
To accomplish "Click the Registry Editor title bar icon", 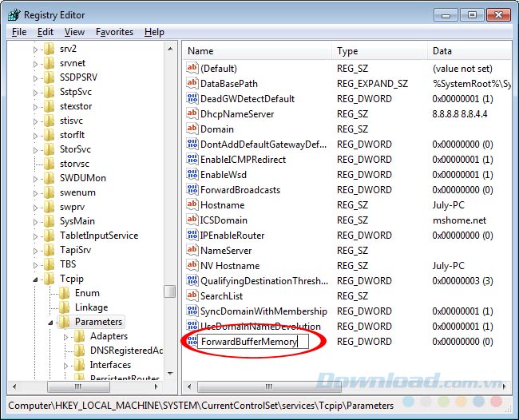I will [x=14, y=14].
